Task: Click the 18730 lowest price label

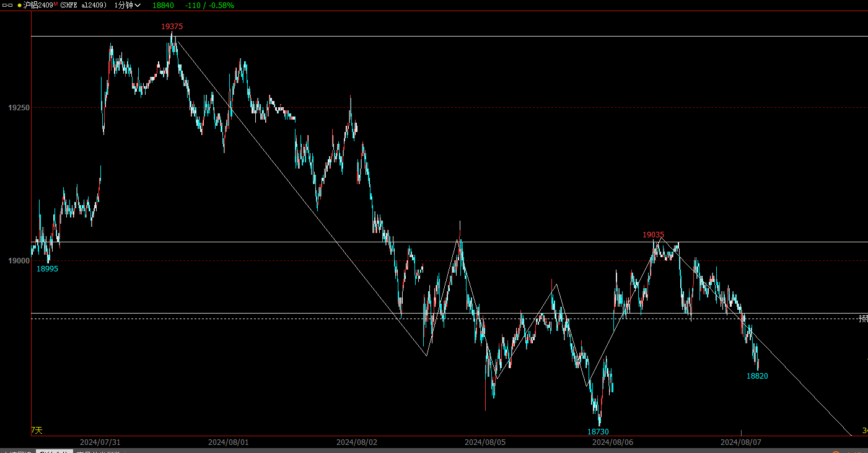Action: click(x=598, y=432)
